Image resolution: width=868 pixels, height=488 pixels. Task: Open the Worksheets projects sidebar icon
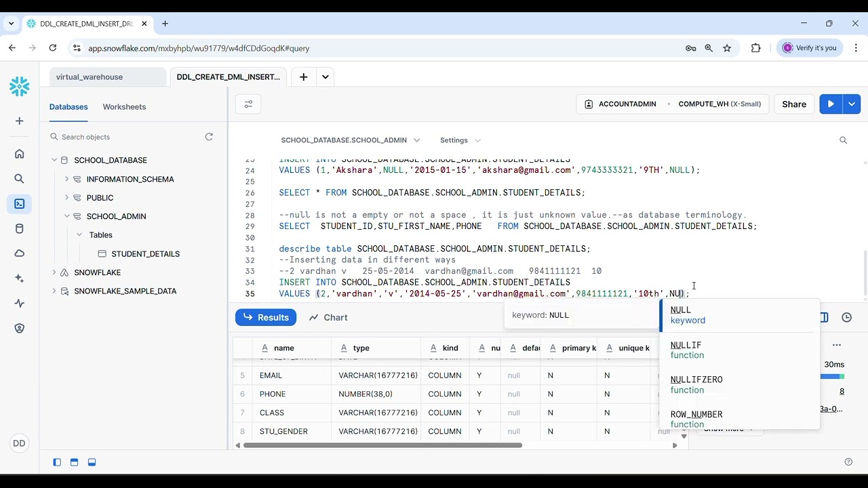pos(19,204)
